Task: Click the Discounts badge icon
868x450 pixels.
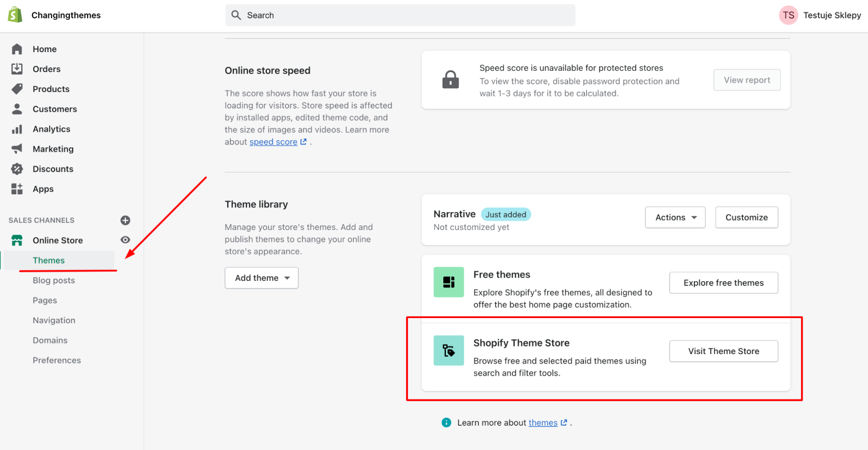Action: click(x=17, y=169)
